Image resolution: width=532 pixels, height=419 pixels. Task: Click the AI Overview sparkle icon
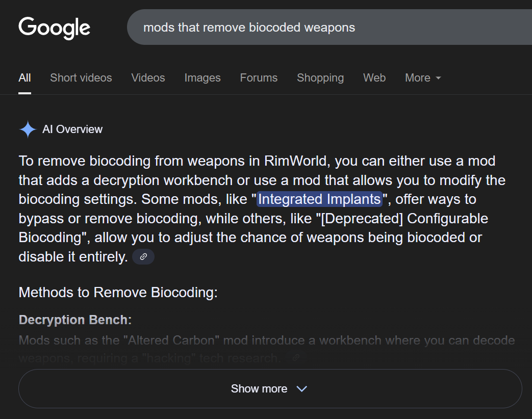point(28,129)
